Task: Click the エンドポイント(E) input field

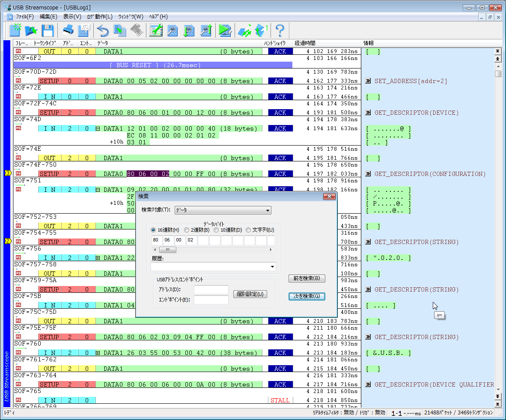Action: [x=211, y=300]
